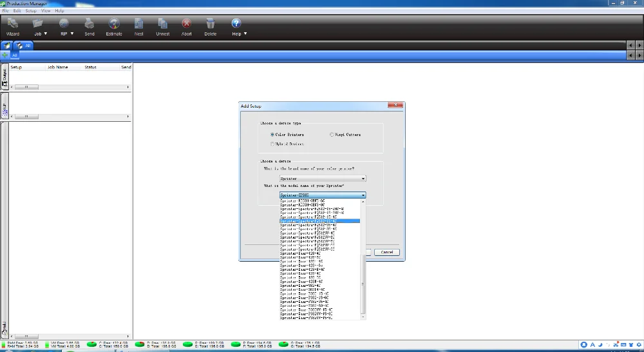Click the G: drive pie icon in status bar
The image size is (644, 352).
[x=283, y=344]
